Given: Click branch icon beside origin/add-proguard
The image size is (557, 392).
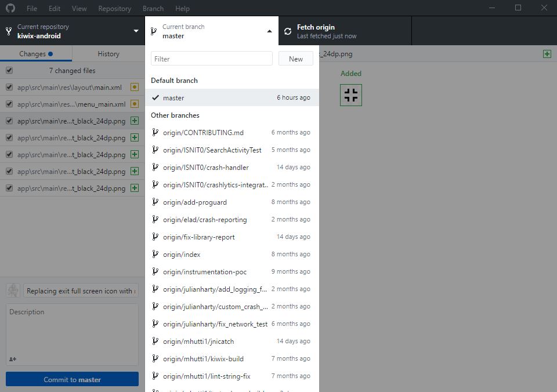Looking at the screenshot, I should click(155, 202).
